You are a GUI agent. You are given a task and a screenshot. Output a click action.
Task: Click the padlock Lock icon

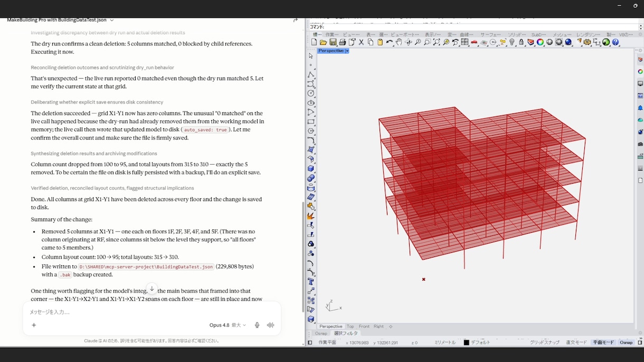522,42
